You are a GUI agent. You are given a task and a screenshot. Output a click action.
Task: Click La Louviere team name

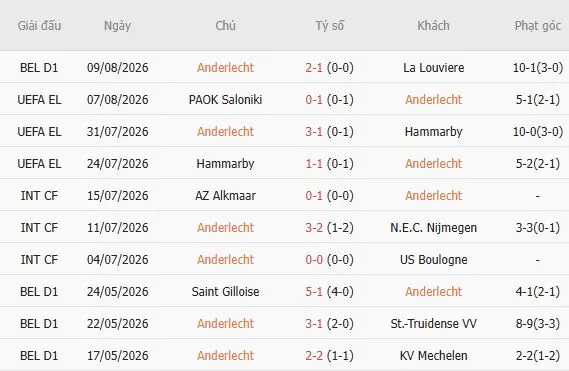pos(434,68)
